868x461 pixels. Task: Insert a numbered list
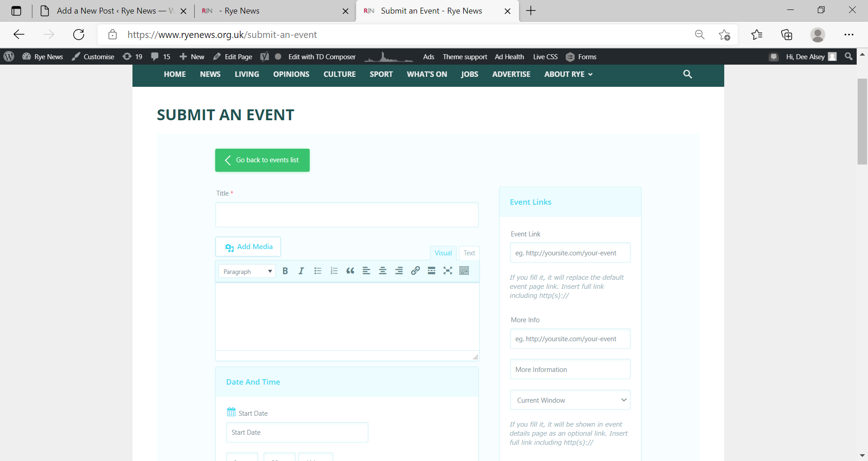click(x=334, y=271)
